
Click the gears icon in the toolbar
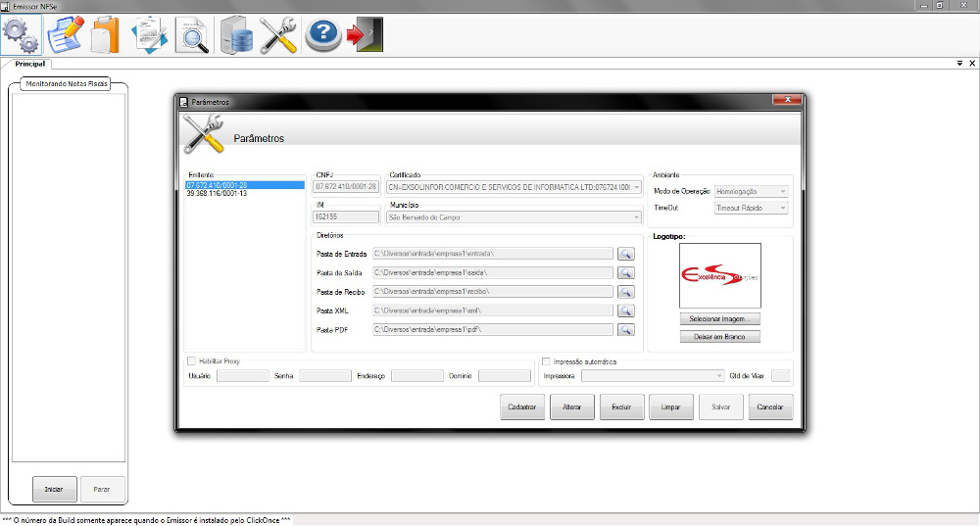coord(21,34)
